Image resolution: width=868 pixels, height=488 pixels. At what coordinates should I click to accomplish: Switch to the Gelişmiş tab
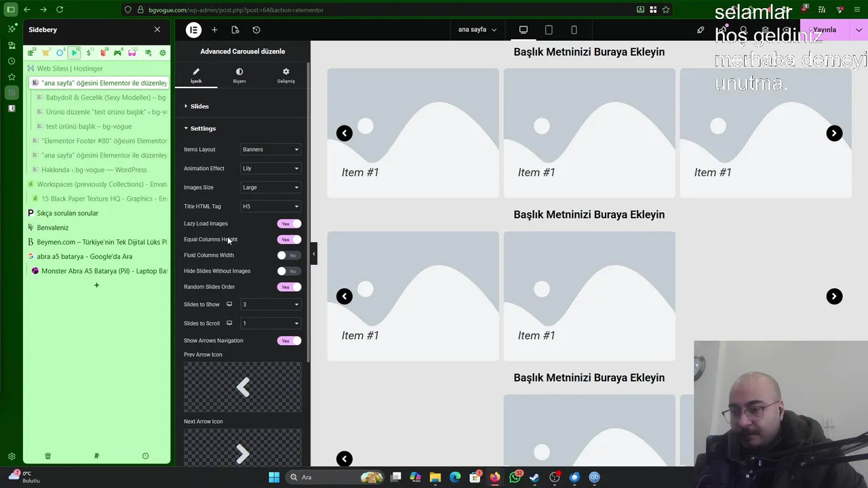(285, 75)
